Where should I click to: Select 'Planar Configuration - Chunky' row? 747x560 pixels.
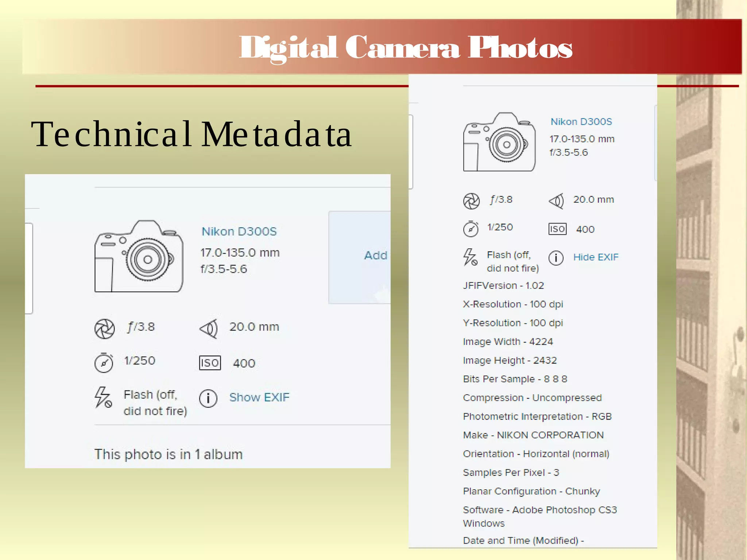point(531,491)
